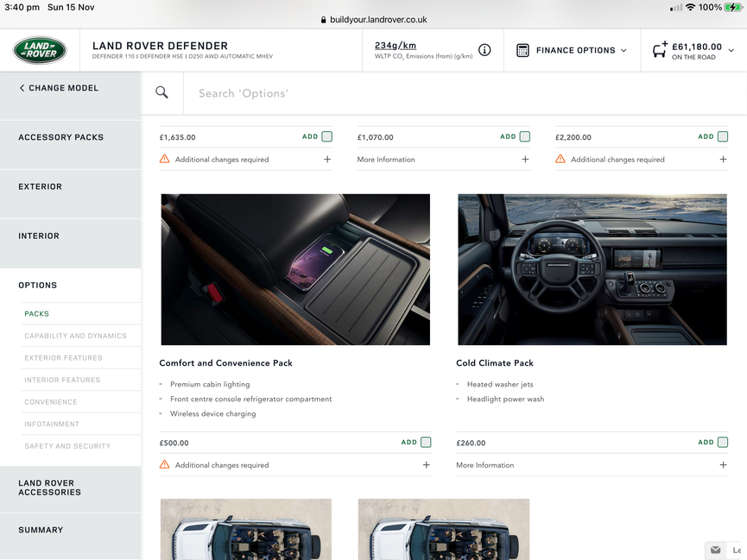Add the Comfort and Convenience Pack checkbox
Viewport: 747px width, 560px height.
point(426,443)
